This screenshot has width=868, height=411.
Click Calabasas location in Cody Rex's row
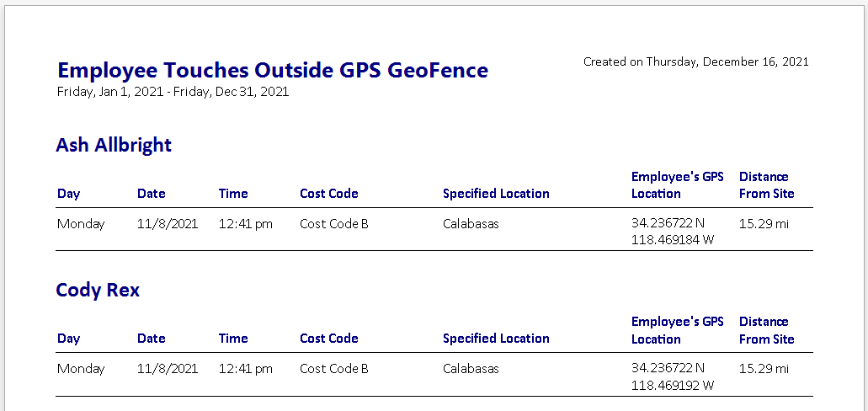tap(471, 369)
